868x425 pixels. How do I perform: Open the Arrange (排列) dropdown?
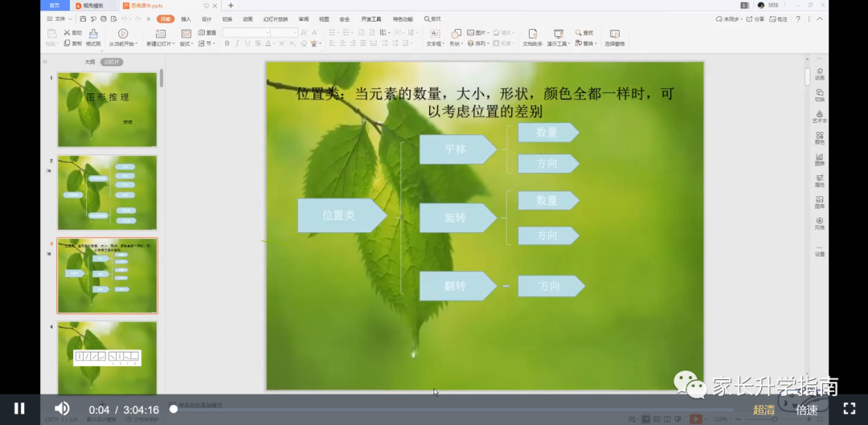(477, 43)
